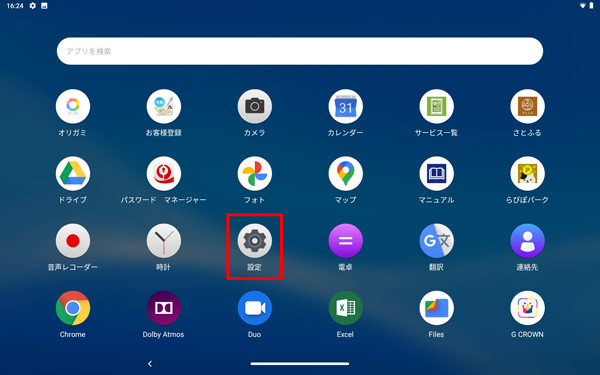Screen dimensions: 600x375
Task: Start the Duo video call app
Action: 255,308
